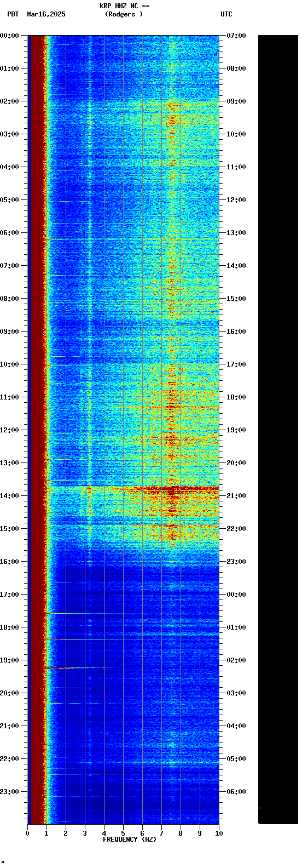Click the UTC time label "16:00"
The width and height of the screenshot is (302, 868).
click(x=236, y=332)
